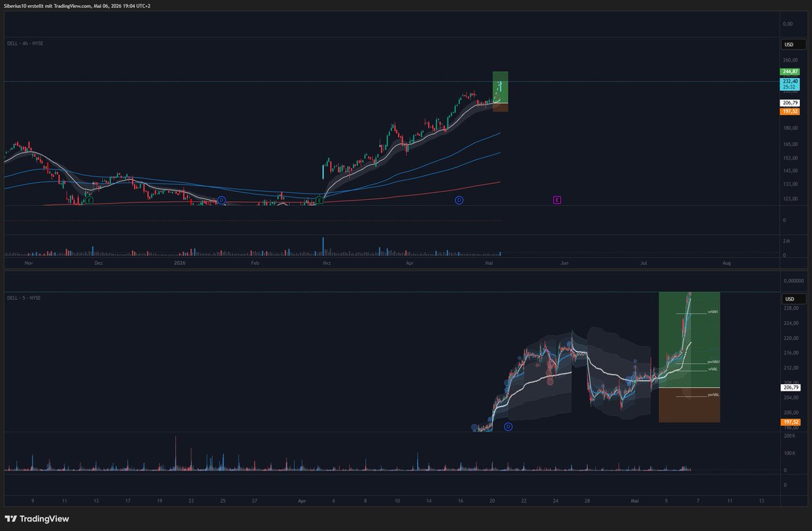Viewport: 812px width, 531px height.
Task: Click the 100 K volume axis value
Action: pos(788,454)
